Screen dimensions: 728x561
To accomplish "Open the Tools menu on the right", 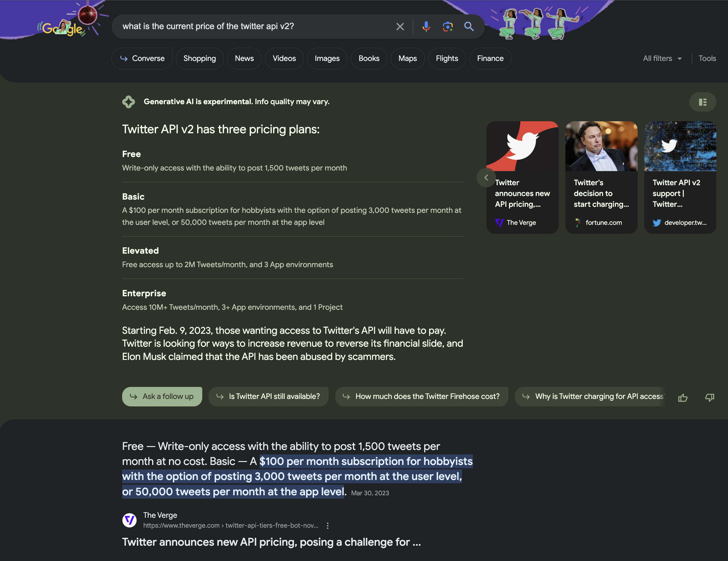I will pyautogui.click(x=707, y=58).
